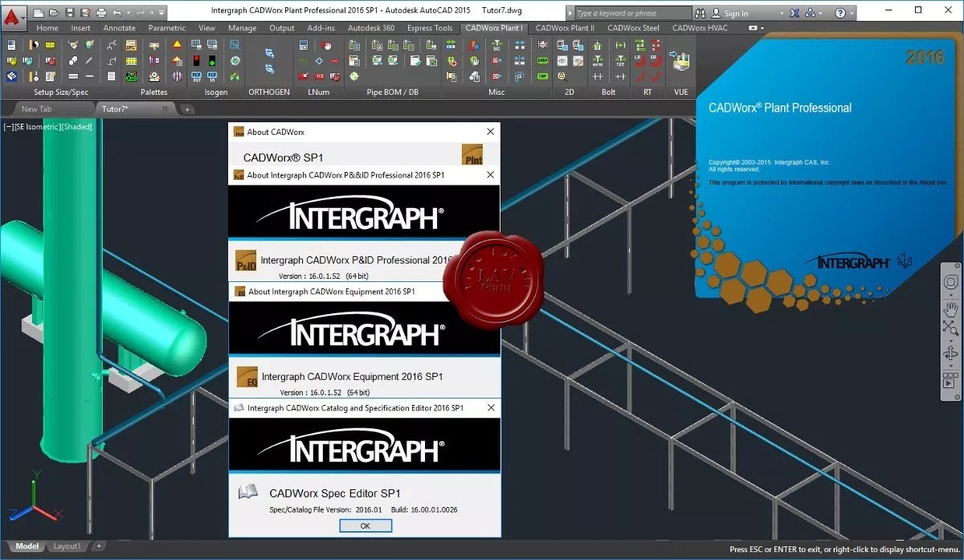Click the PCF OUT icon in Isogen panel
Image resolution: width=964 pixels, height=560 pixels.
click(196, 76)
